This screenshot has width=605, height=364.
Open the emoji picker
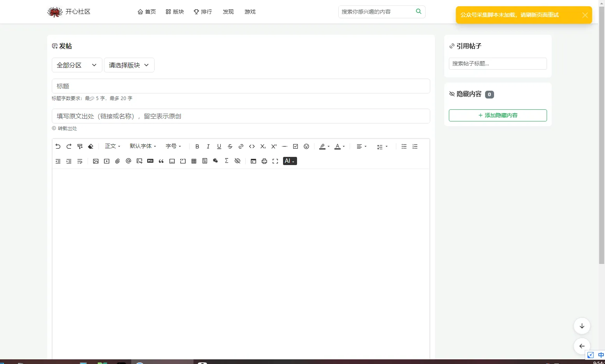306,146
